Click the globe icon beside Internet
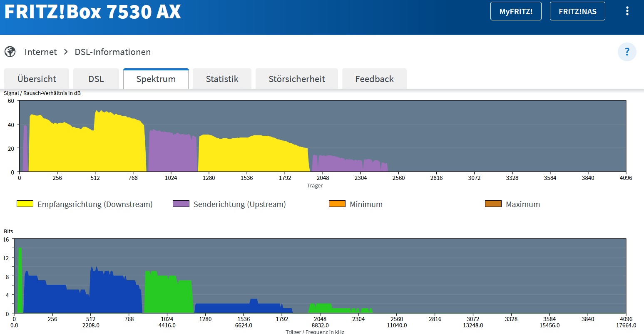The height and width of the screenshot is (334, 644). [x=10, y=52]
